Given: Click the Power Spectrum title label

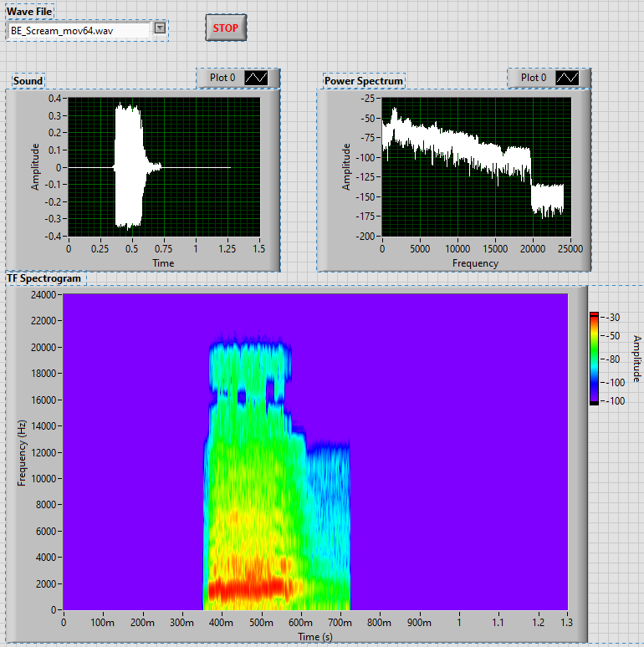Looking at the screenshot, I should pos(364,81).
